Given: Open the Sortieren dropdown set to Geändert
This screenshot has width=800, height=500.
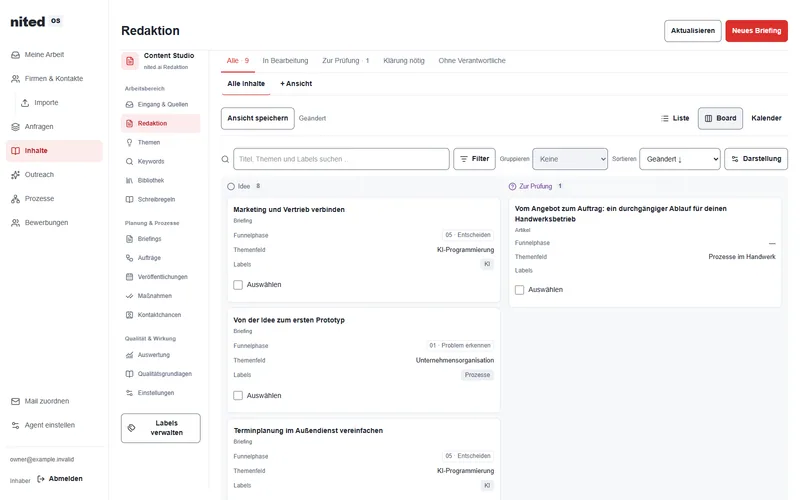Looking at the screenshot, I should pyautogui.click(x=680, y=159).
